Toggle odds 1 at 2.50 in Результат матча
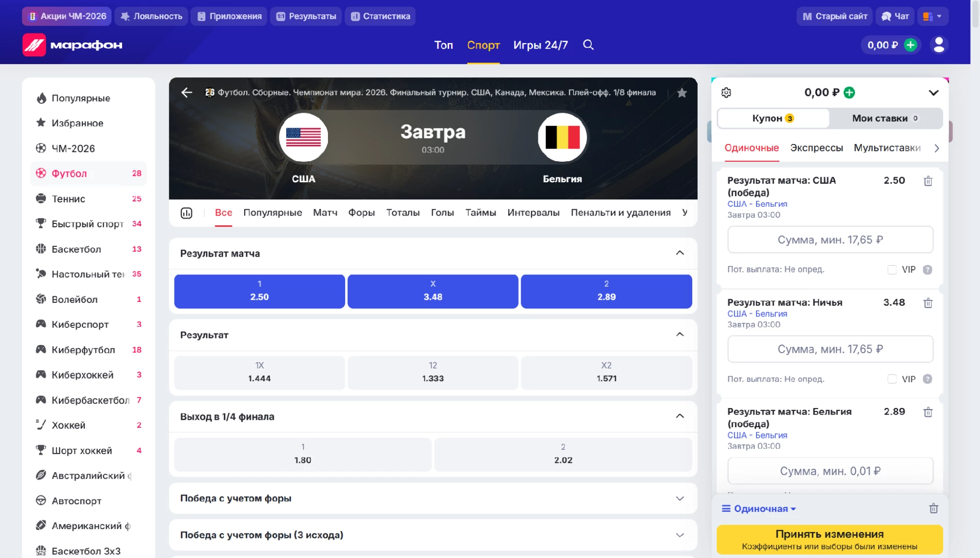 coord(259,291)
